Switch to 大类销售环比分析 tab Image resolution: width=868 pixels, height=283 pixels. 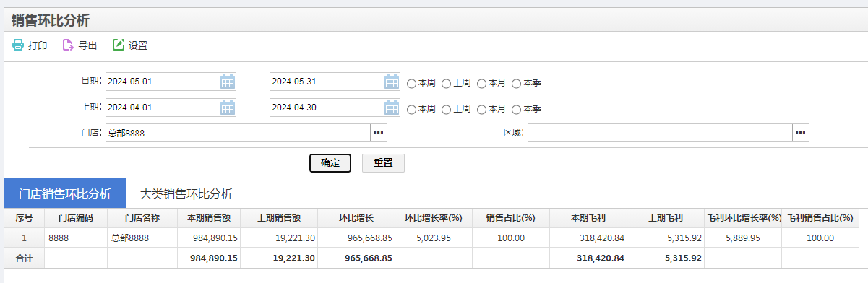click(x=186, y=193)
